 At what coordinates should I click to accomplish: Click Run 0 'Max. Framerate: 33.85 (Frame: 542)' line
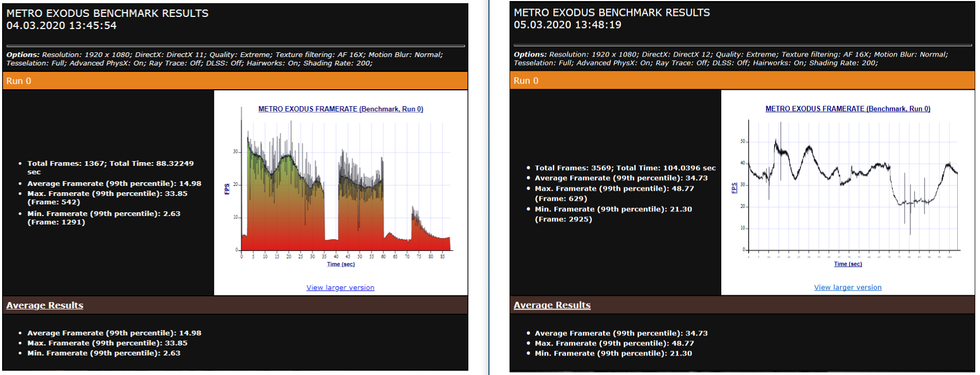pyautogui.click(x=107, y=198)
